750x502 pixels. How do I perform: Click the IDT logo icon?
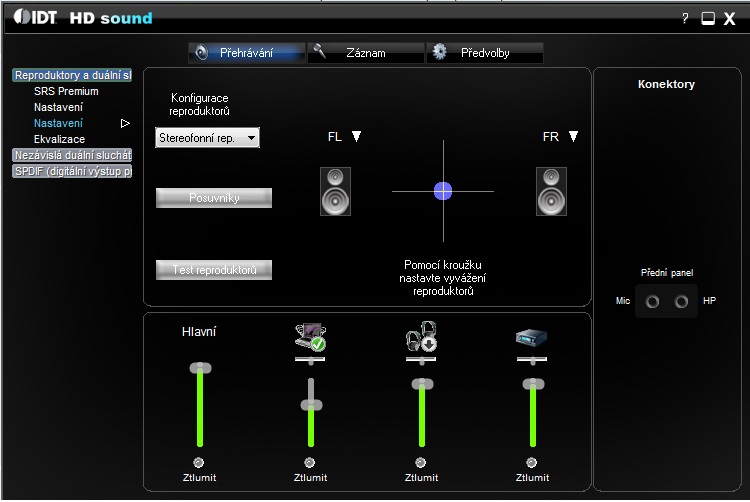(35, 17)
